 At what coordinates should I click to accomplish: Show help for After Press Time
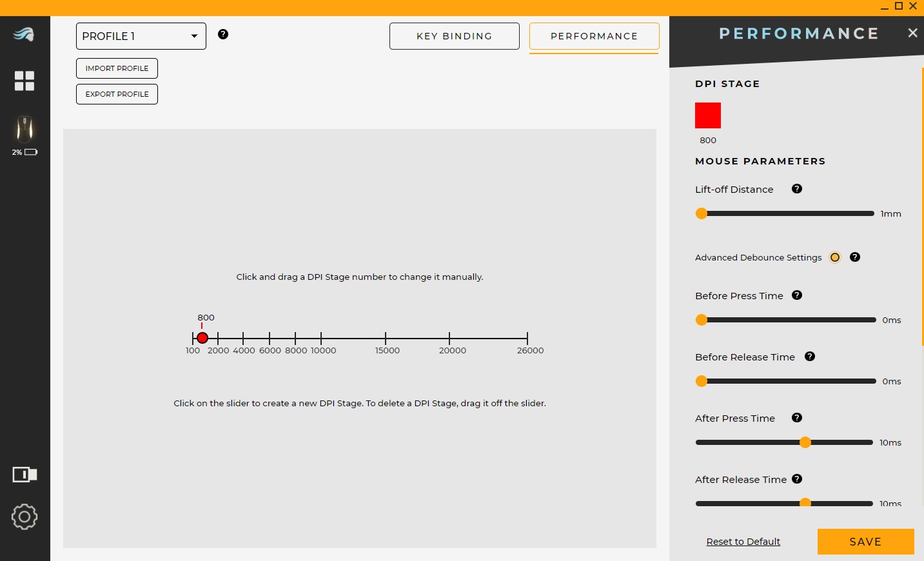tap(797, 418)
